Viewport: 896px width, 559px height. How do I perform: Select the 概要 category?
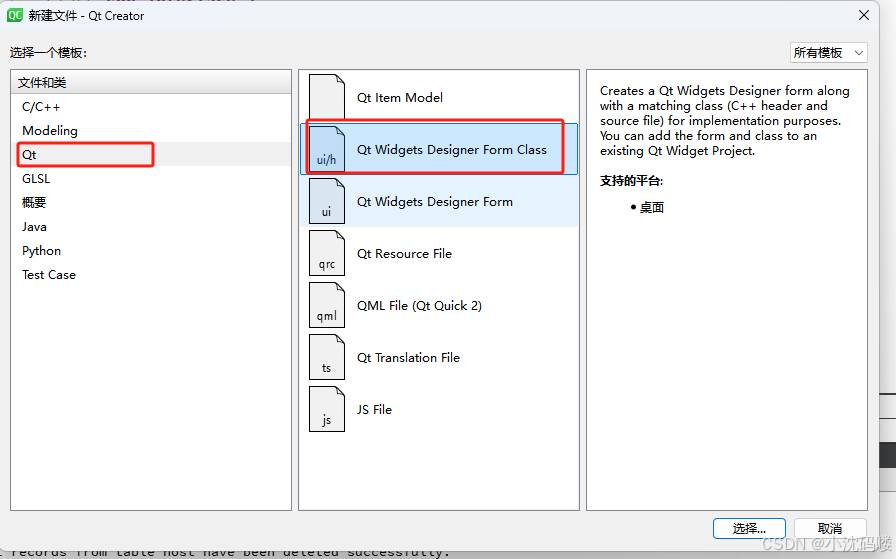tap(34, 202)
